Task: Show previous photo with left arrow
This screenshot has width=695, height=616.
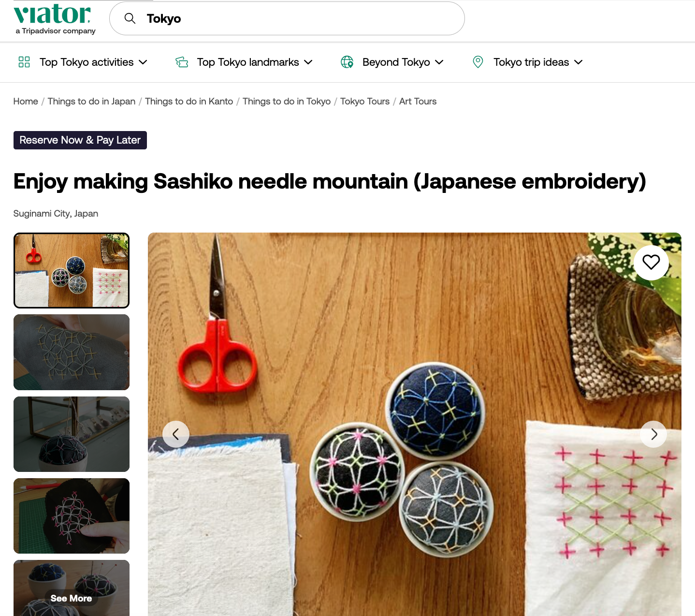Action: [x=176, y=434]
